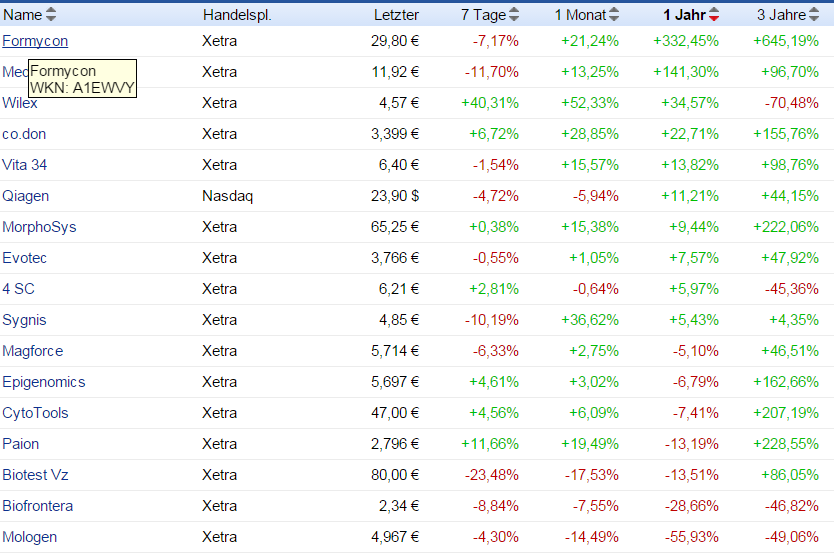Open the 4 SC stock link
The image size is (834, 554).
tap(19, 289)
